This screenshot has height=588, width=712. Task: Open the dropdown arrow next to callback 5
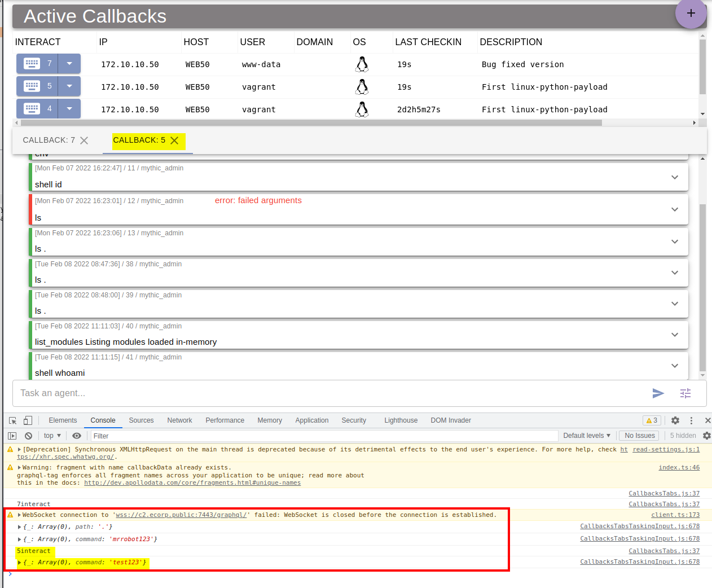click(x=69, y=86)
